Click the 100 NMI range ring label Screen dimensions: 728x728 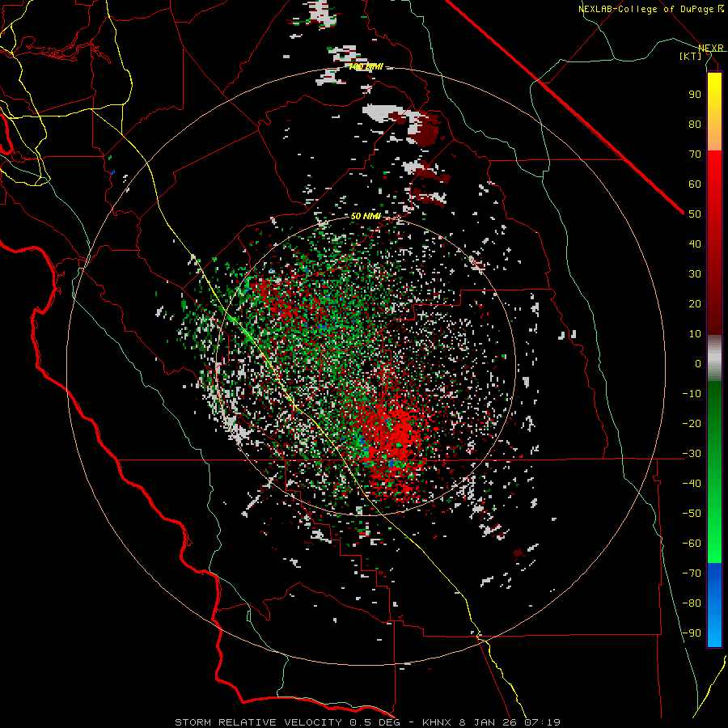[366, 66]
